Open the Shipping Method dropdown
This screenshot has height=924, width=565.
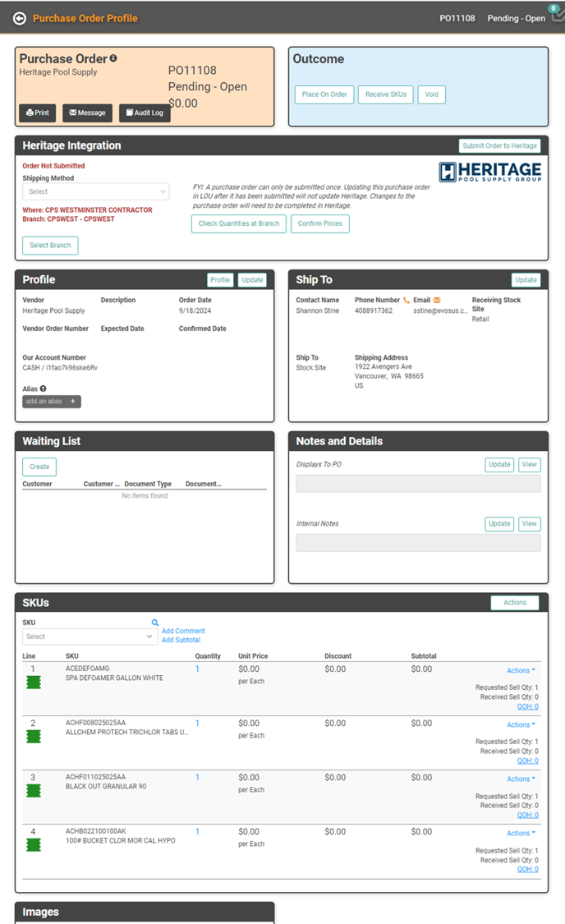[95, 191]
